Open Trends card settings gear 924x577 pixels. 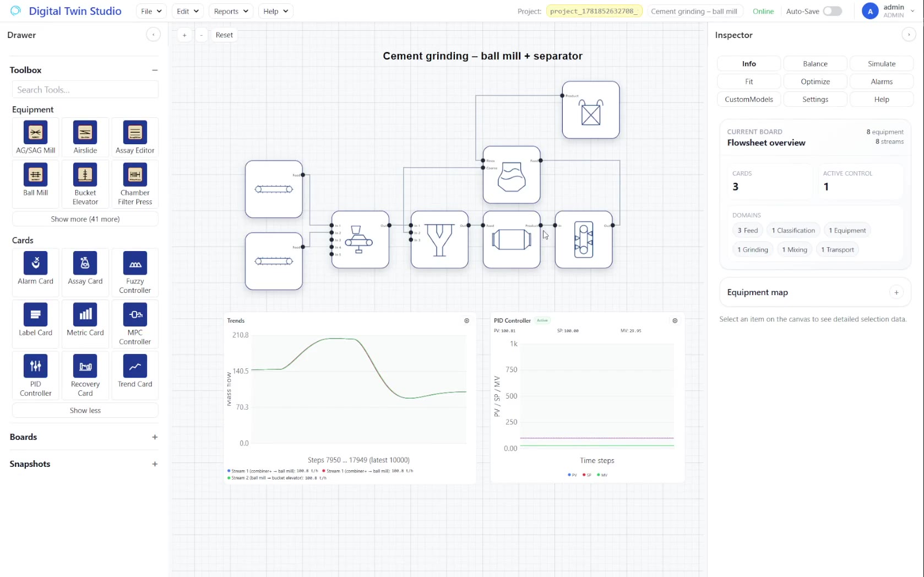pyautogui.click(x=467, y=320)
